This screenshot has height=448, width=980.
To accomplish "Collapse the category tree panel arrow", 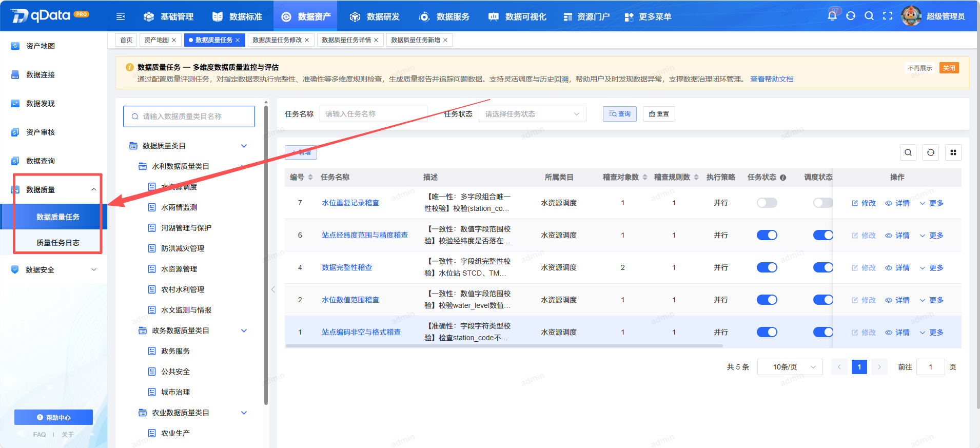I will click(273, 289).
